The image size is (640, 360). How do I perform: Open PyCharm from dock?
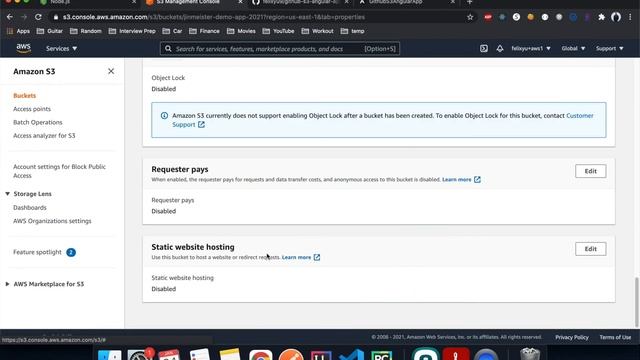point(382,354)
